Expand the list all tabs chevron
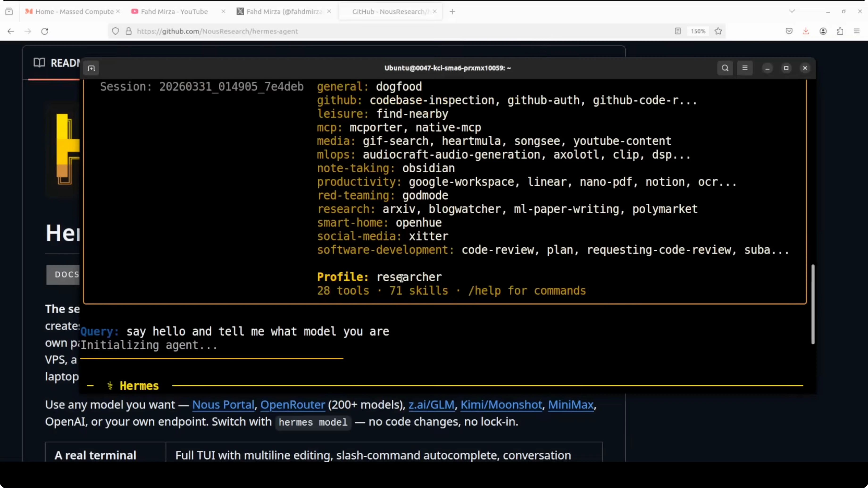Image resolution: width=868 pixels, height=488 pixels. [x=792, y=12]
